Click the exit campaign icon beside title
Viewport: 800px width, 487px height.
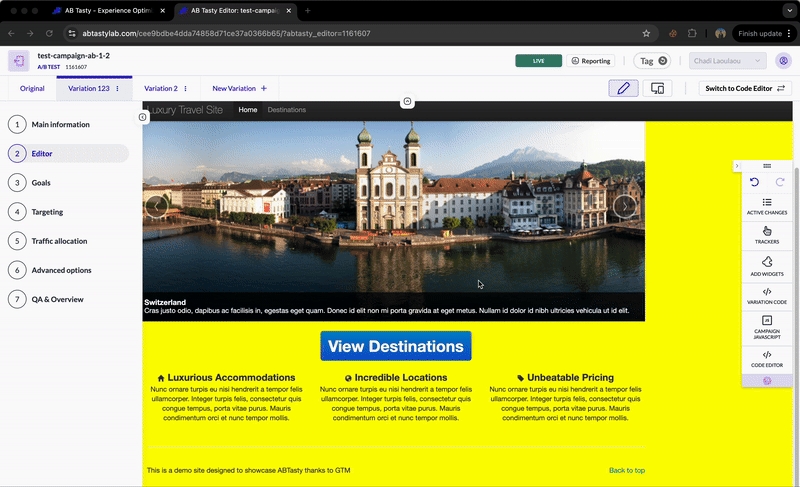coord(19,61)
